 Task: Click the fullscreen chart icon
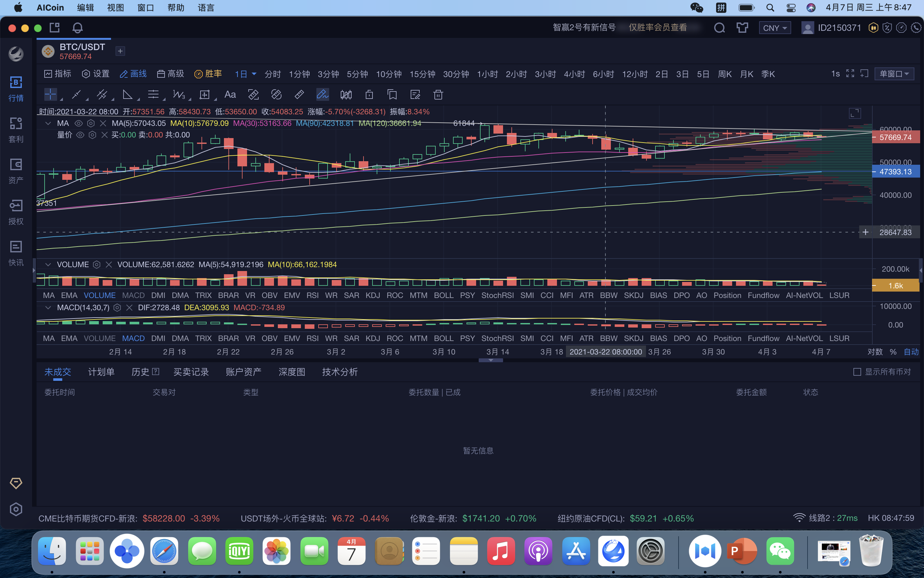point(850,74)
